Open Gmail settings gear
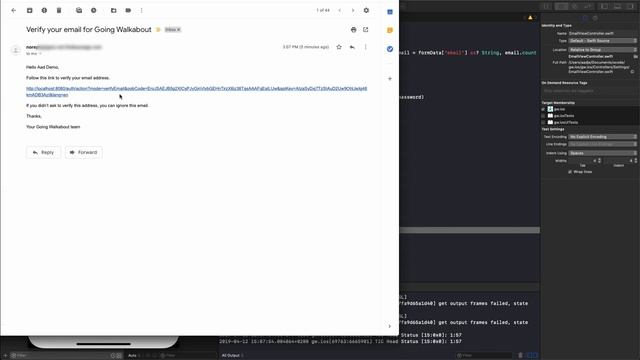 (366, 10)
